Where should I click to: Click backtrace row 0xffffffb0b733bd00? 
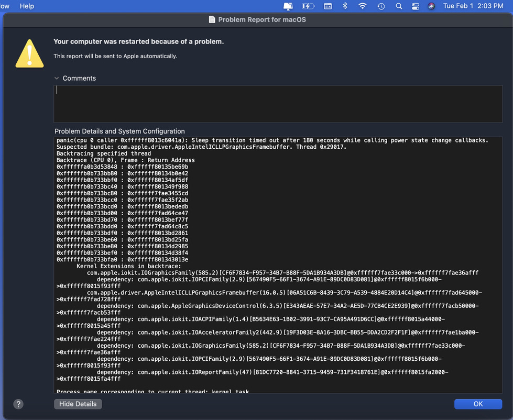[x=122, y=213]
